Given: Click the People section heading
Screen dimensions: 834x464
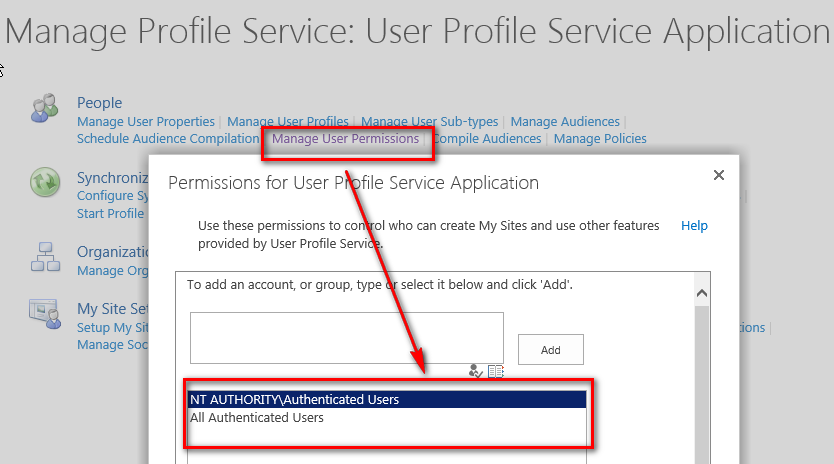Looking at the screenshot, I should tap(99, 103).
